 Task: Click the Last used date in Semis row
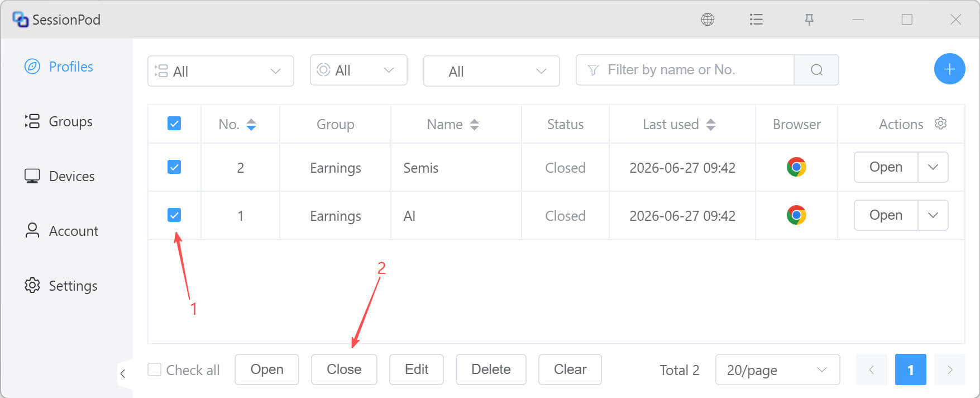tap(682, 168)
